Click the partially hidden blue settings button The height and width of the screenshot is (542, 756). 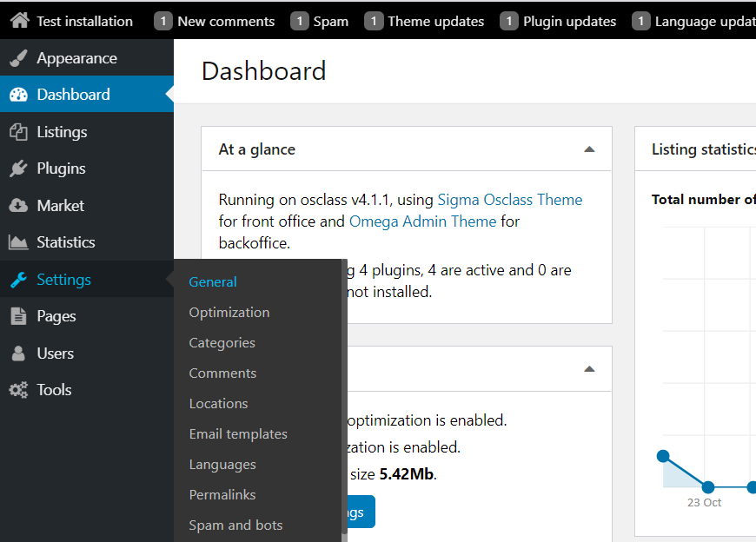(361, 512)
